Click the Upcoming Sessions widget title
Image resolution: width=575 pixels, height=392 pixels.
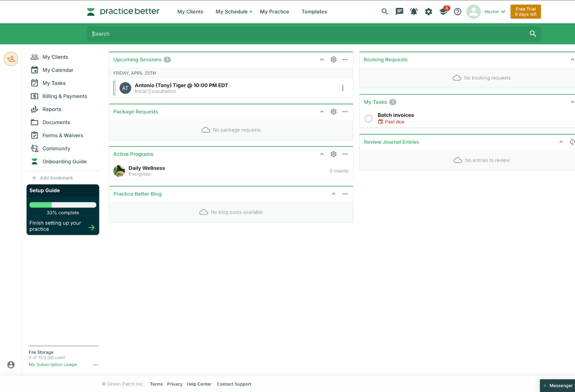[x=137, y=60]
